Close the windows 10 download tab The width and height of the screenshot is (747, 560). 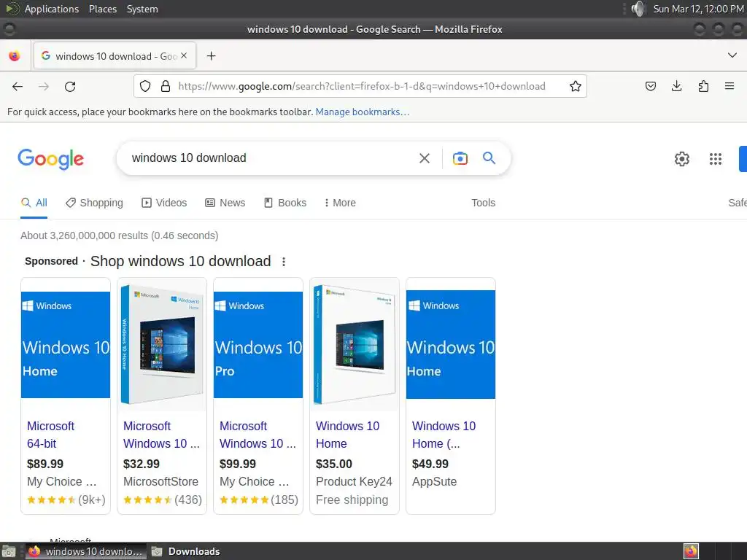point(184,55)
